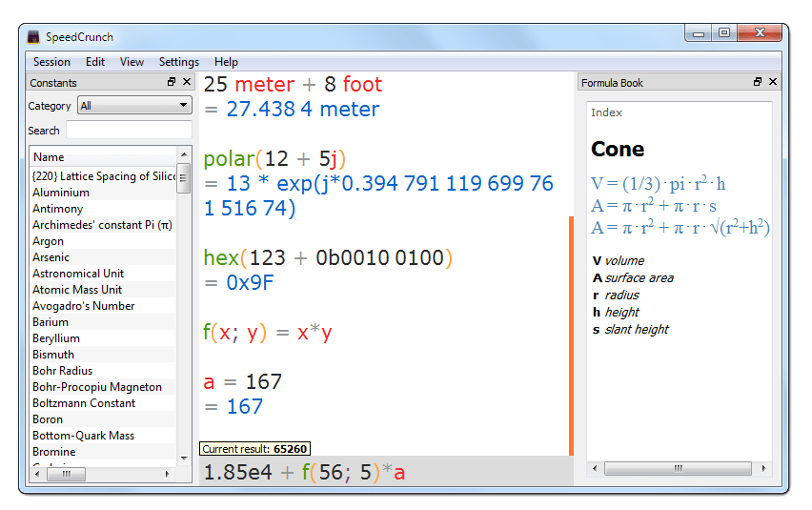812x510 pixels.
Task: Close the Formula Book panel
Action: [x=773, y=82]
